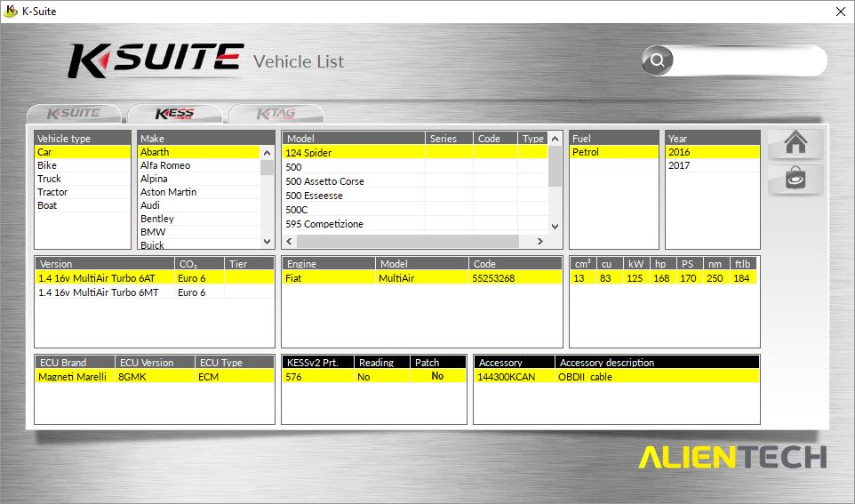Open the K-Suite tab
The width and height of the screenshot is (855, 504).
(x=74, y=114)
